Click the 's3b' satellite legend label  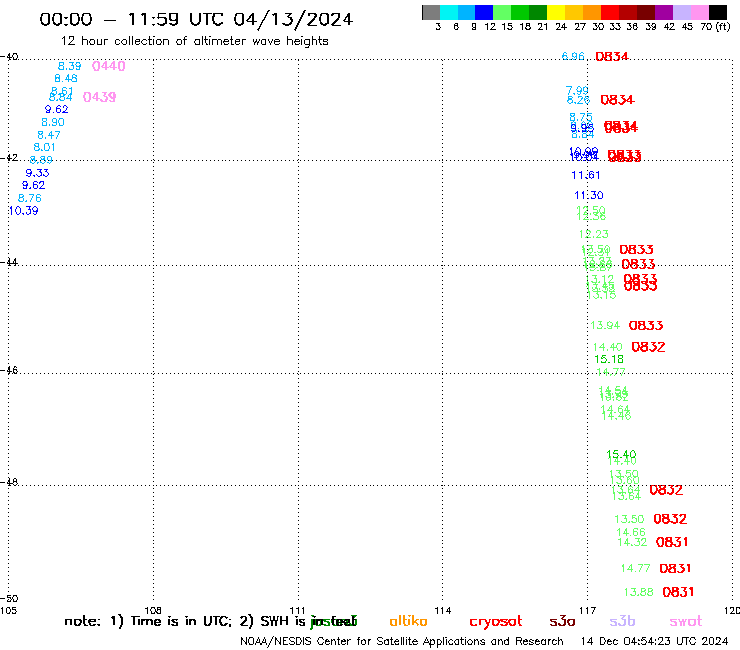pyautogui.click(x=622, y=621)
